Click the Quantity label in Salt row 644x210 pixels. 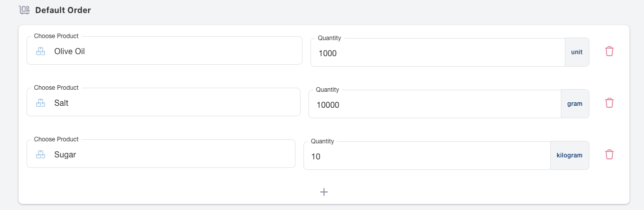click(327, 90)
